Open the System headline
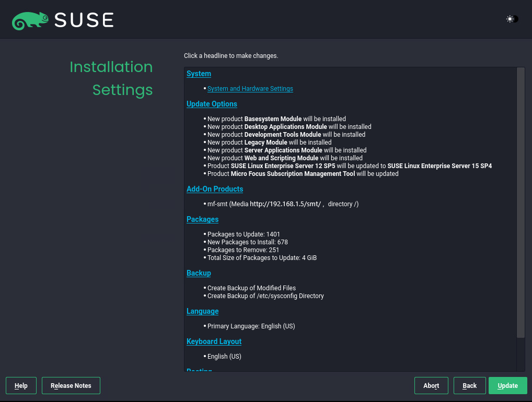Screen dimensions: 532x402 (199, 74)
